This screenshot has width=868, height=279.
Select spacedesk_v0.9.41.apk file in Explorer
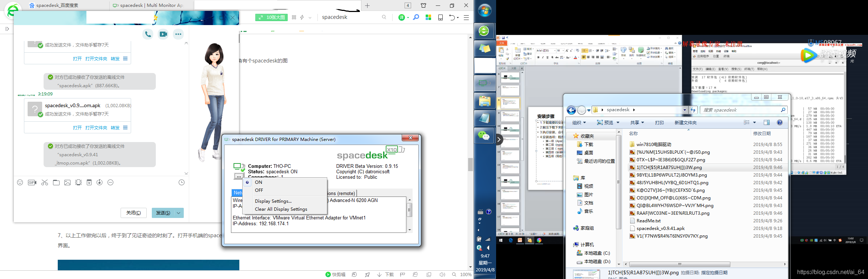661,229
